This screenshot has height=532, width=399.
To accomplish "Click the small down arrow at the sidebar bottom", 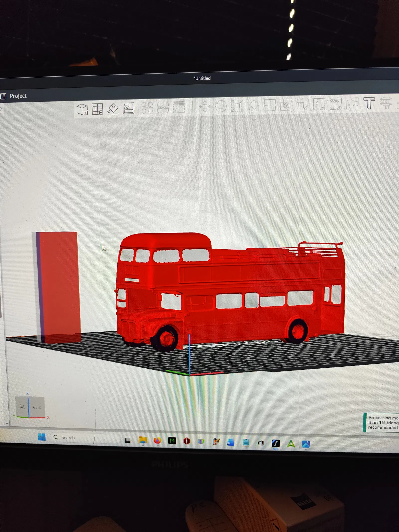I will coord(7,424).
